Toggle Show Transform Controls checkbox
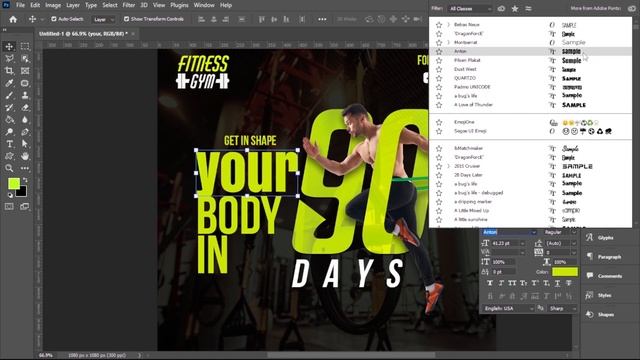The image size is (640, 360). point(127,19)
